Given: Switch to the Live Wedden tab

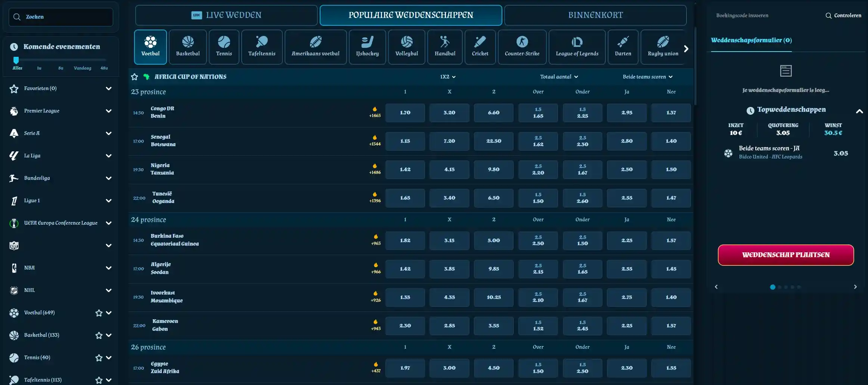Looking at the screenshot, I should 226,15.
